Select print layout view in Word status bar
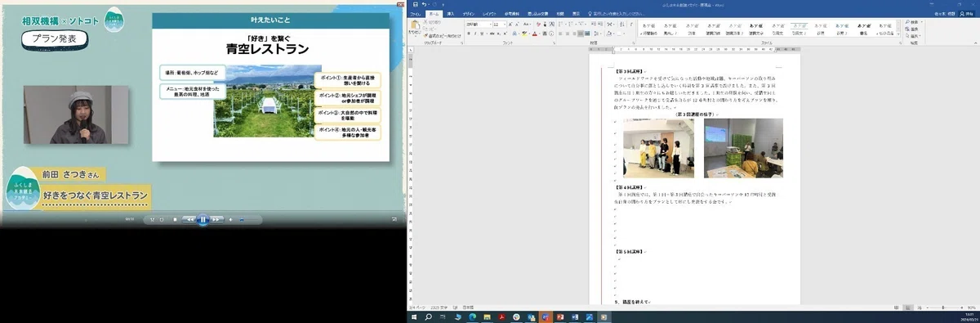The image size is (980, 323). click(x=908, y=307)
